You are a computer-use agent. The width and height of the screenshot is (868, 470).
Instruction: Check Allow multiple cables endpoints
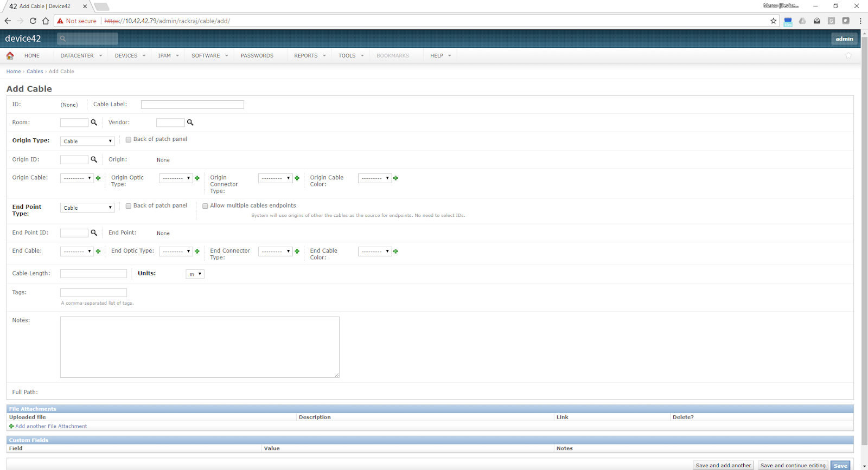point(205,206)
